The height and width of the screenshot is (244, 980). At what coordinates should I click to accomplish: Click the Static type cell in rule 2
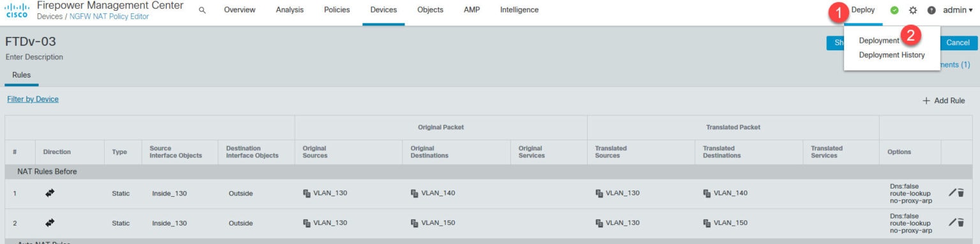121,223
